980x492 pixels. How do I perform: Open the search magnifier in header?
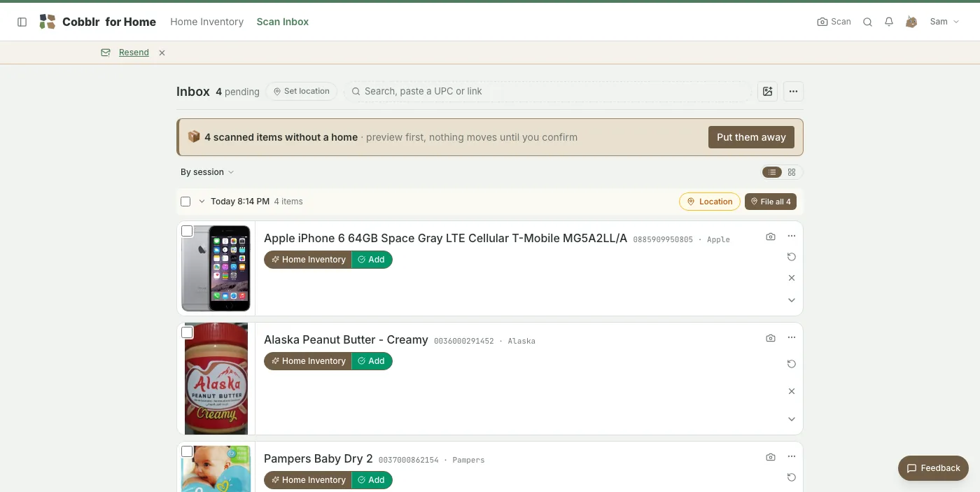click(x=867, y=22)
